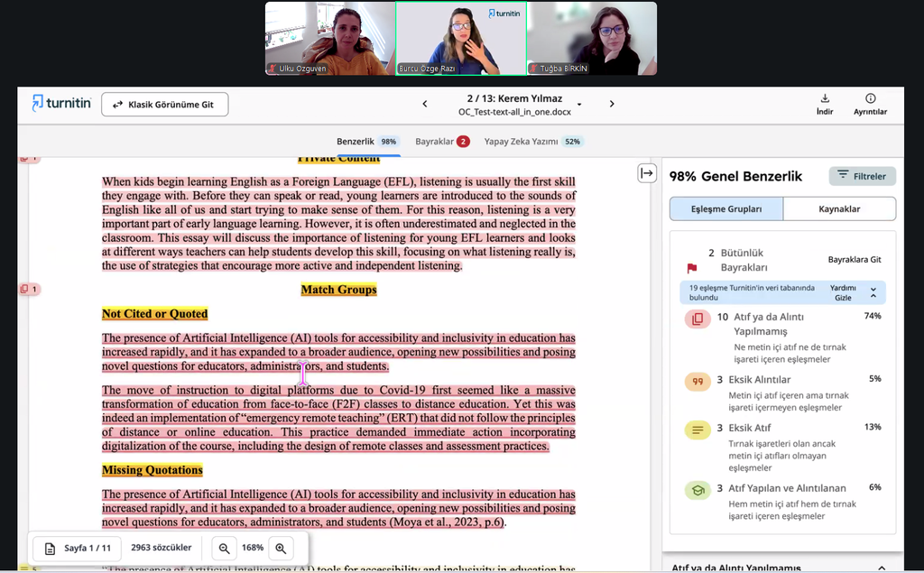Collapse the database matches notice chevron

pyautogui.click(x=873, y=292)
